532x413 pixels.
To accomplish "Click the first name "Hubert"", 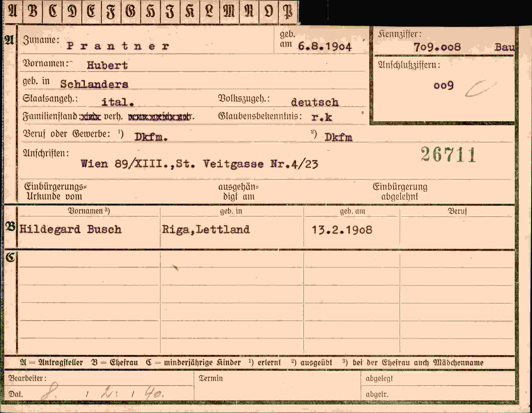I will (107, 65).
